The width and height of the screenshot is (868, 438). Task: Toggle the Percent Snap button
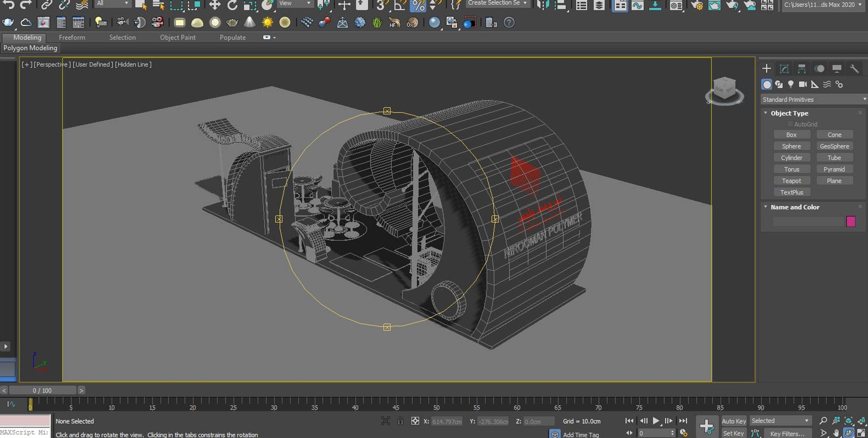tap(418, 5)
